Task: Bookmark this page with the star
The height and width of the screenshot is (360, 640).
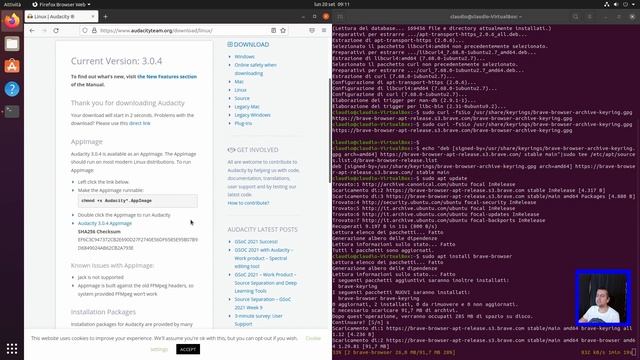Action: 283,31
